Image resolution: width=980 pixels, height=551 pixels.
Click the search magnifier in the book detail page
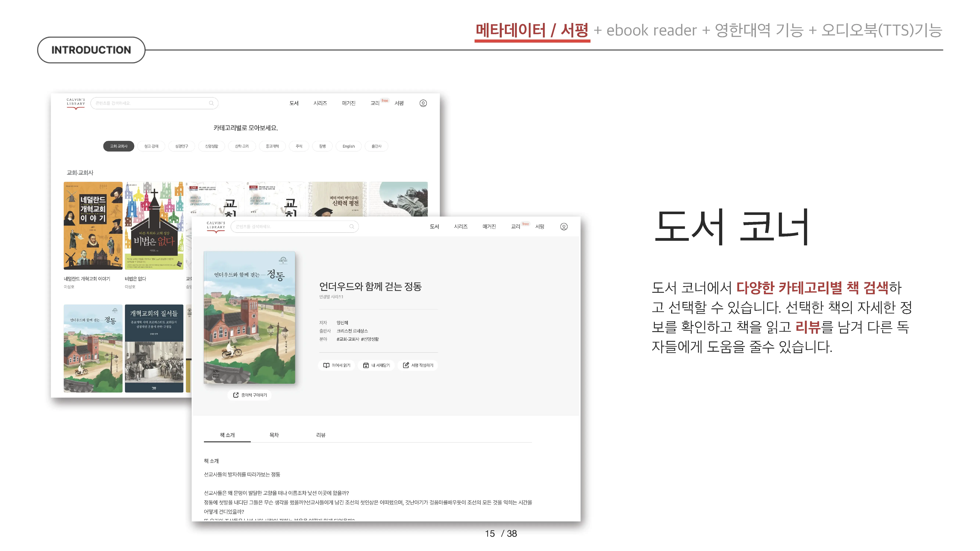(x=351, y=226)
